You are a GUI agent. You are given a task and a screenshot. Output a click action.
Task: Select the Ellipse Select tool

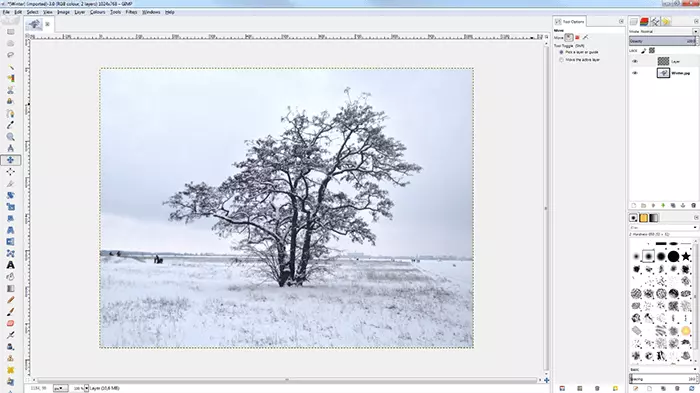[10, 43]
